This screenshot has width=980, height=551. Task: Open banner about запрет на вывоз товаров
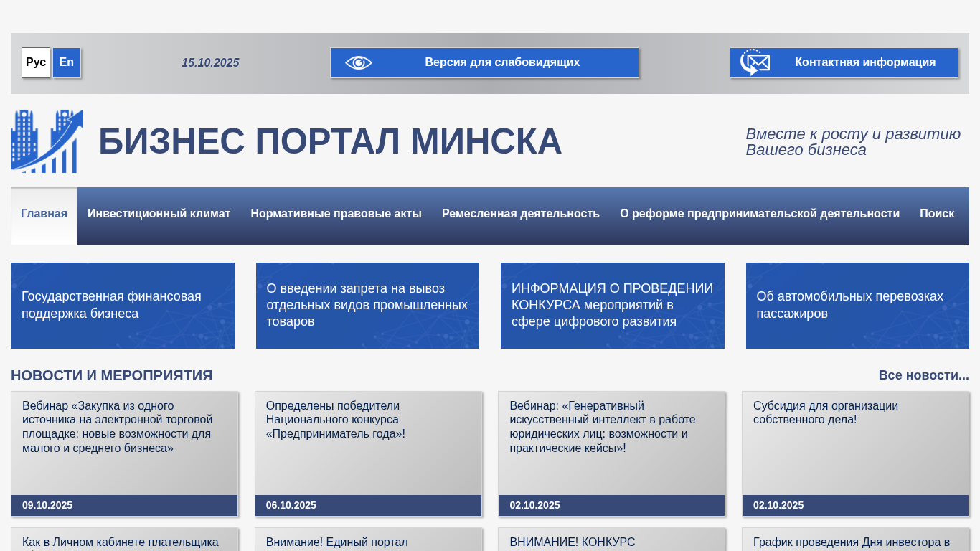tap(367, 306)
